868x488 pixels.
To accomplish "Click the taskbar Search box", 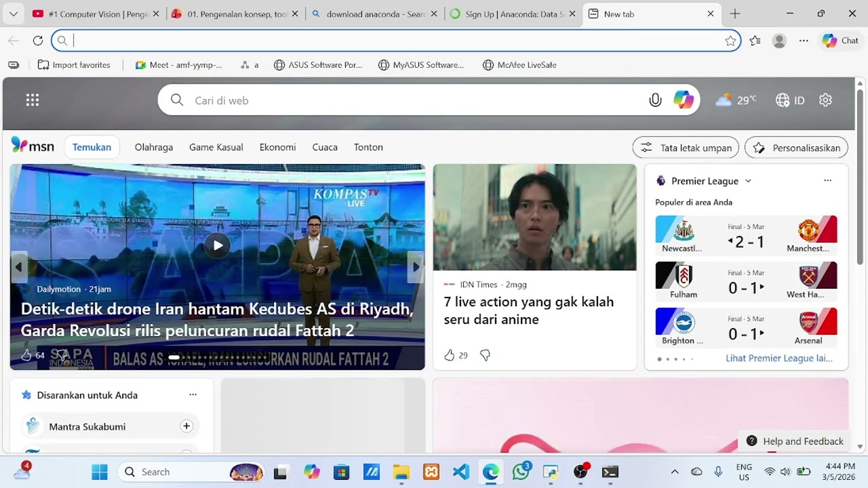I will point(192,472).
